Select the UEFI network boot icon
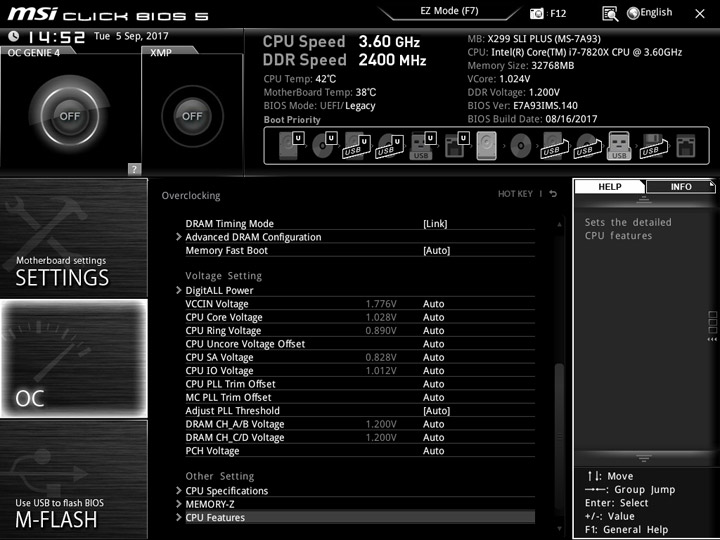Image resolution: width=720 pixels, height=540 pixels. click(456, 145)
